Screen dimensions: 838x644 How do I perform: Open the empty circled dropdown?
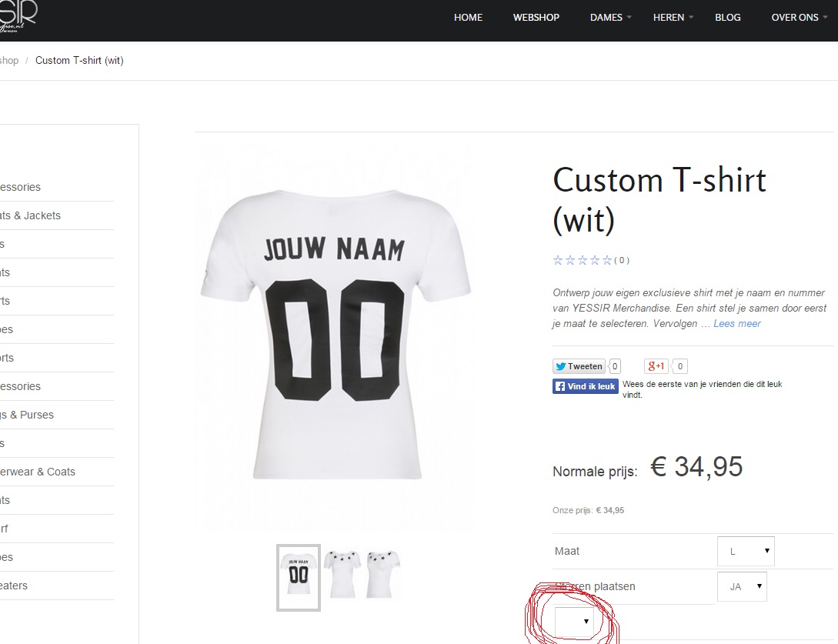tap(575, 620)
